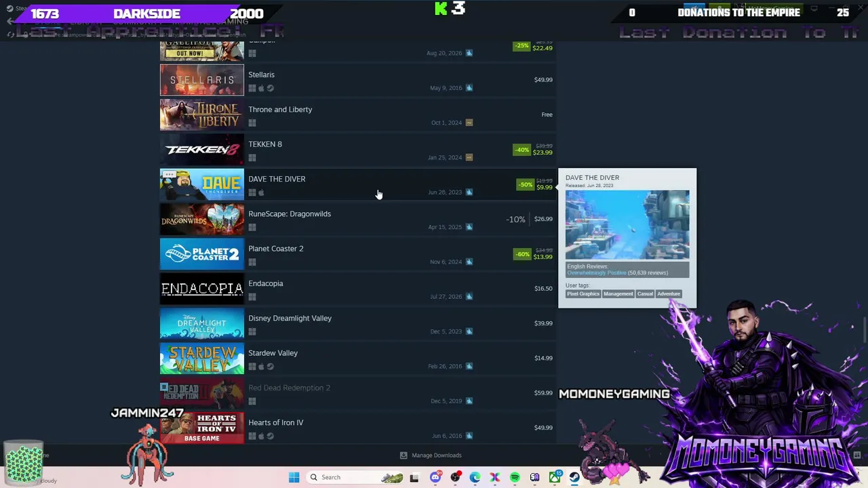Click the $39.99 price on Disney Dreamlight Valley
The image size is (868, 488).
(x=543, y=323)
